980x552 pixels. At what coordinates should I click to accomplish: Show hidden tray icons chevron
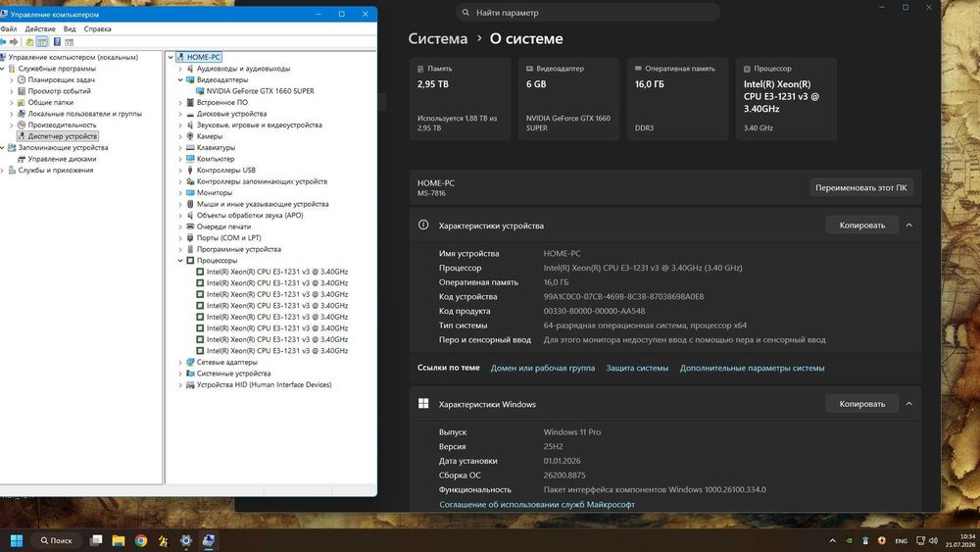point(832,541)
